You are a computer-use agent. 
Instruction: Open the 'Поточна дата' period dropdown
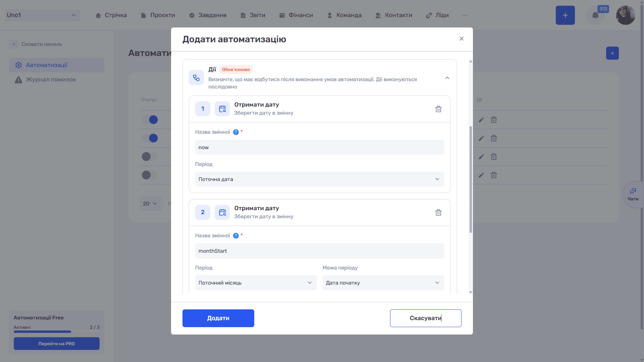point(319,179)
